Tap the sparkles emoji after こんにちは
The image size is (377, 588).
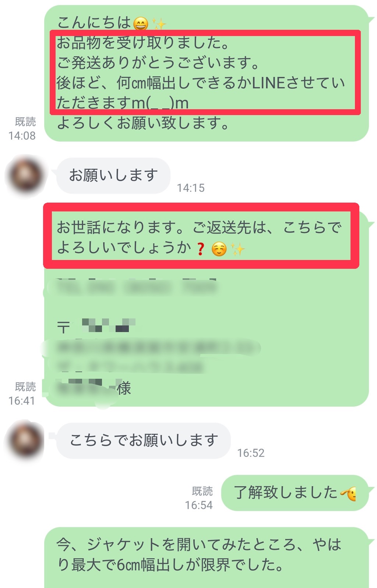coord(159,24)
